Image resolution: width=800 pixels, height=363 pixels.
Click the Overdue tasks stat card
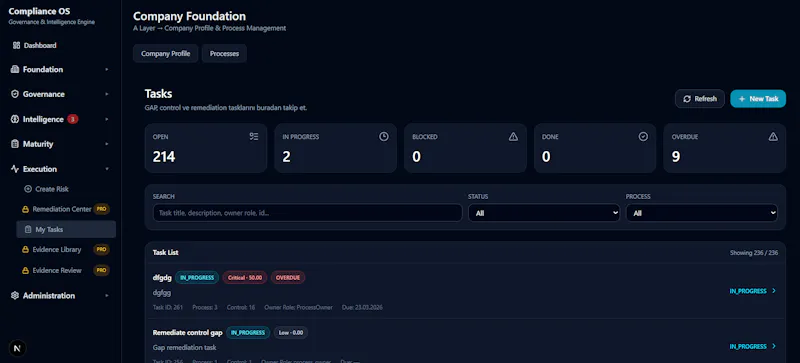[724, 148]
